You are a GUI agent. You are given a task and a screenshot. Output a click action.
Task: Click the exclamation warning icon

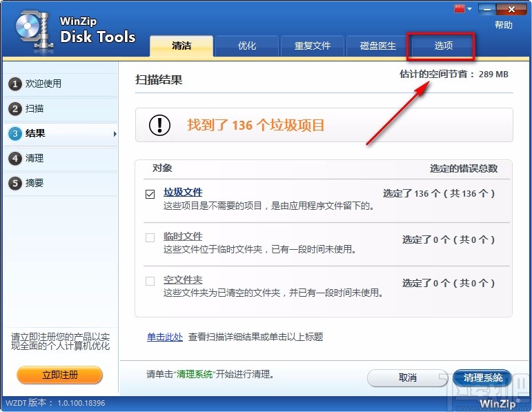pos(159,125)
